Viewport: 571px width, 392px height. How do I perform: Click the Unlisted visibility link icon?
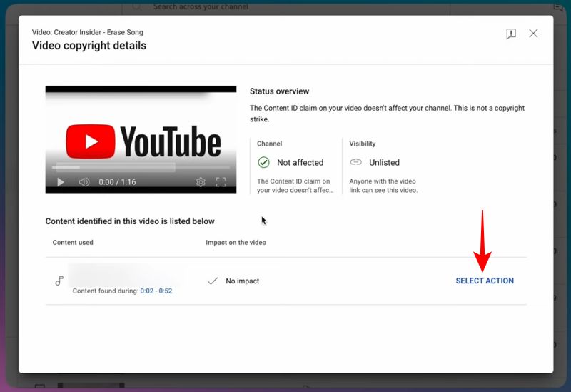click(355, 162)
